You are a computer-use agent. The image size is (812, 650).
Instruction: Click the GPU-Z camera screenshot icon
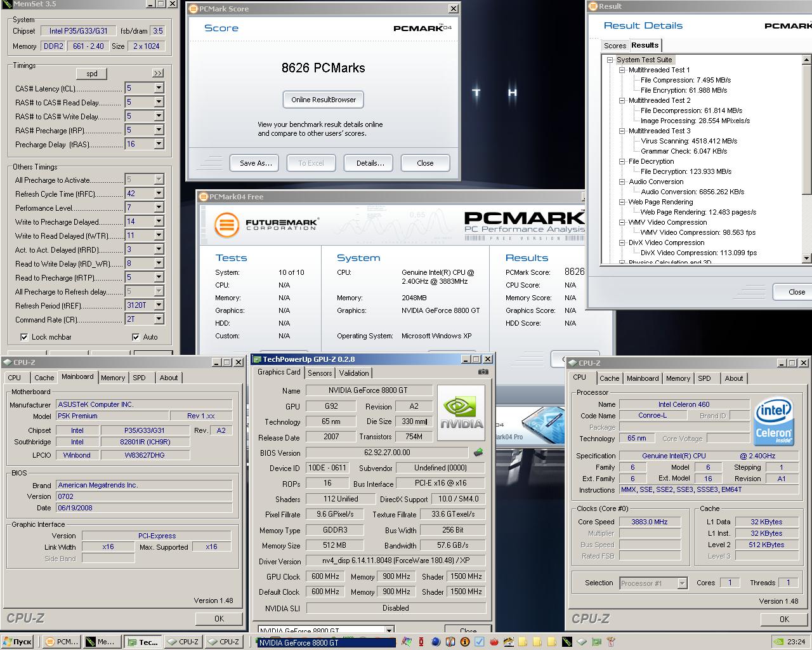click(x=483, y=372)
